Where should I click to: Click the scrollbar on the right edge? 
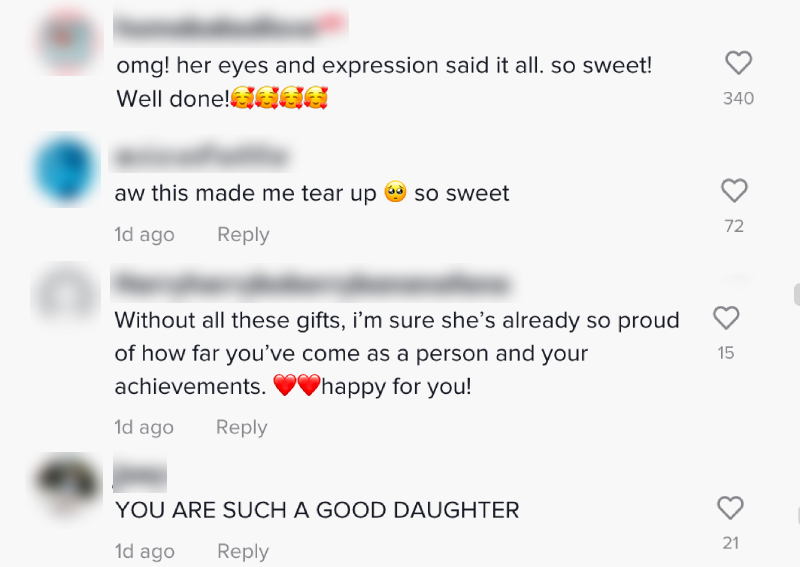pos(796,294)
